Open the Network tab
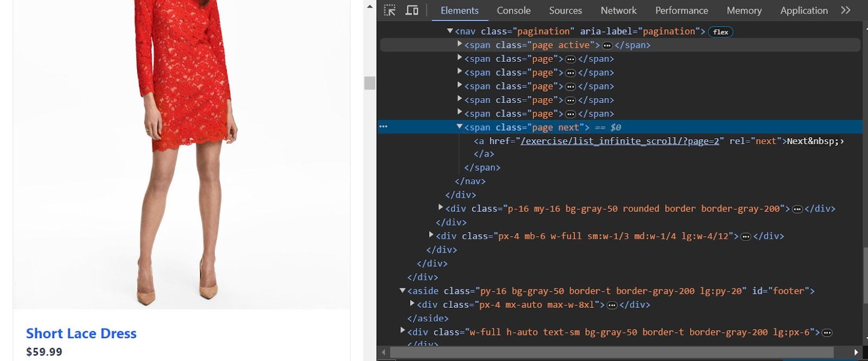Screen dimensions: 868x361 (618, 10)
